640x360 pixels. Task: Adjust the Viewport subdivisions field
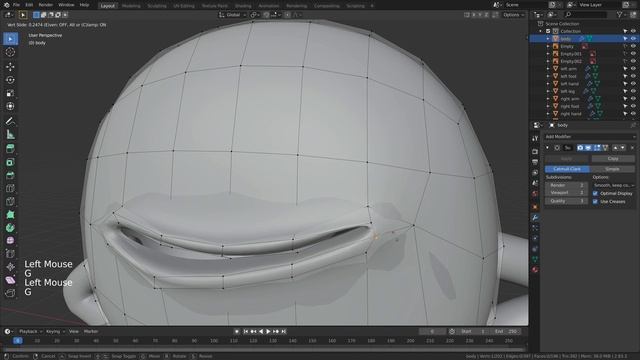(566, 193)
